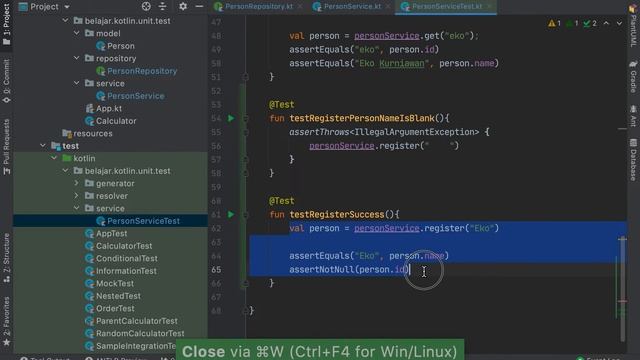Viewport: 640px width, 360px height.
Task: Open the Commit tool window
Action: click(7, 81)
